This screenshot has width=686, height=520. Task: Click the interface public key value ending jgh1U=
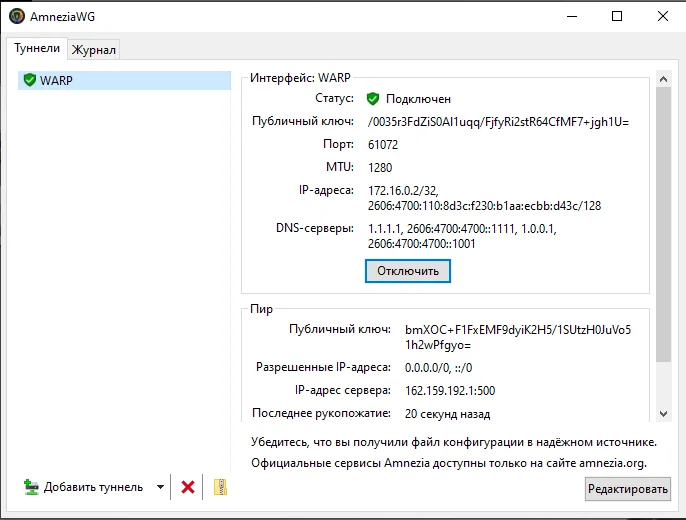tap(498, 122)
